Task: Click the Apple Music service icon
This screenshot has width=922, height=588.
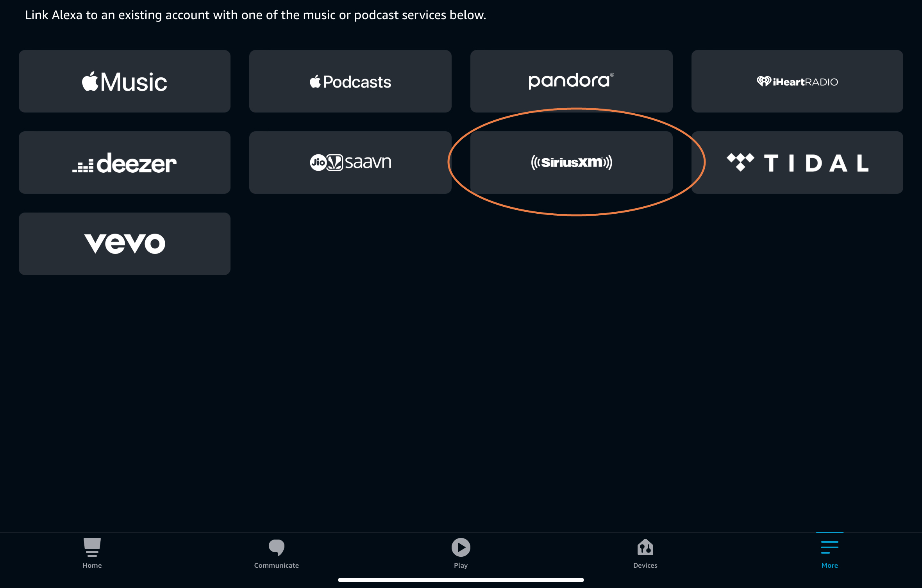Action: pos(125,81)
